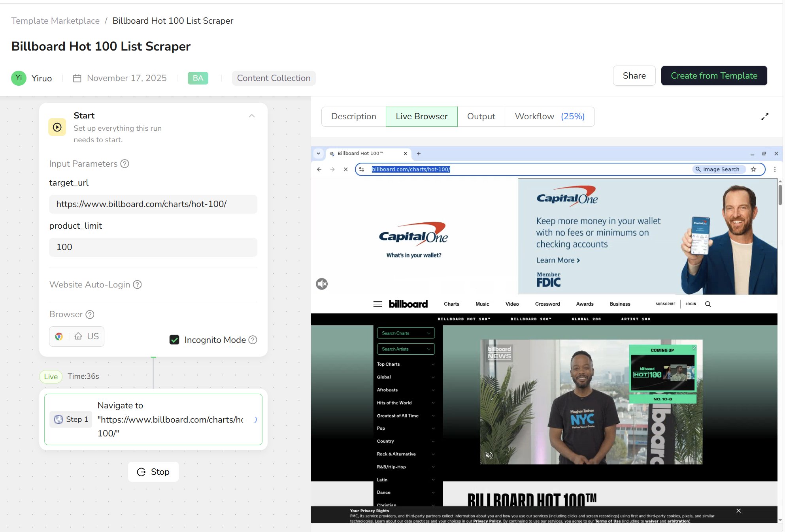The image size is (785, 532).
Task: Open the Chrome three-dot menu
Action: [775, 169]
